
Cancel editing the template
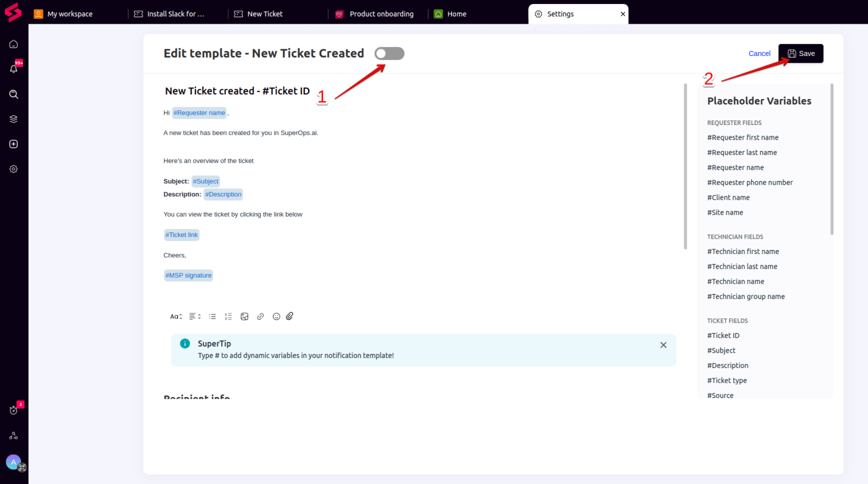(759, 53)
